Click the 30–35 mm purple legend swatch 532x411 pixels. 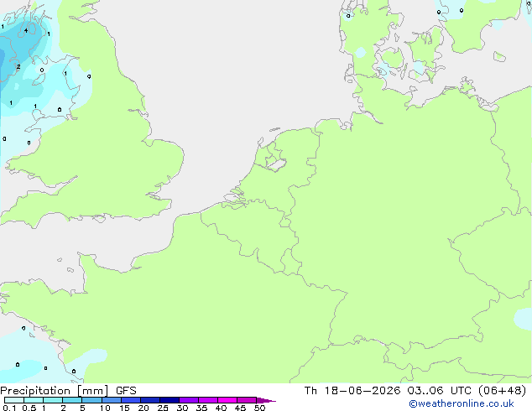click(189, 400)
